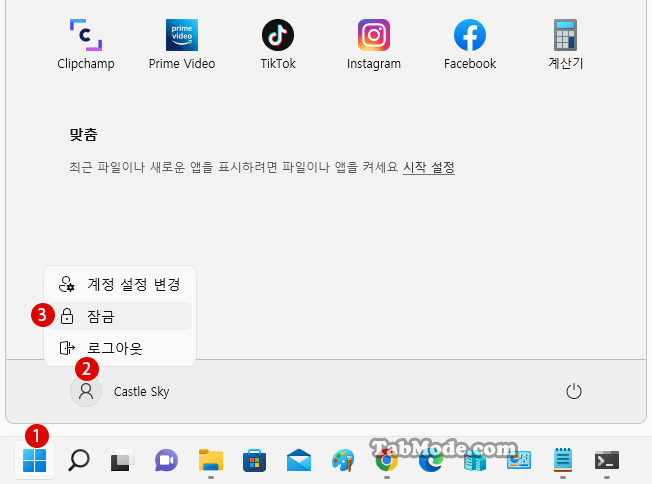This screenshot has width=652, height=484.
Task: Open File Explorer from the taskbar
Action: (211, 460)
